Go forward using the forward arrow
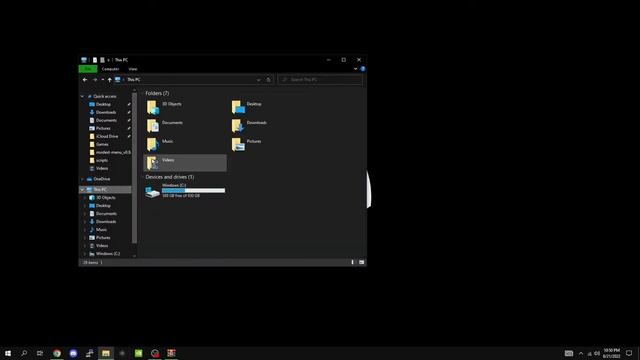Image resolution: width=640 pixels, height=360 pixels. pos(95,80)
